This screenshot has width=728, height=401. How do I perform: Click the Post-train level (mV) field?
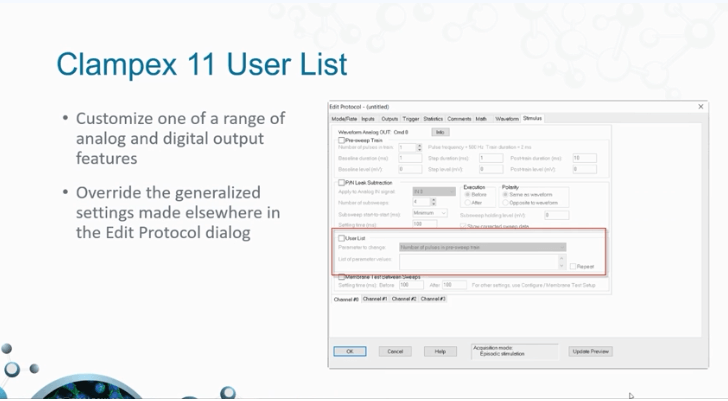click(585, 169)
